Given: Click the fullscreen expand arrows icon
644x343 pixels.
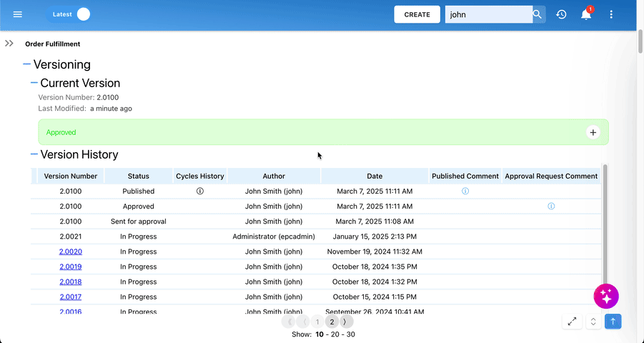Looking at the screenshot, I should click(572, 322).
